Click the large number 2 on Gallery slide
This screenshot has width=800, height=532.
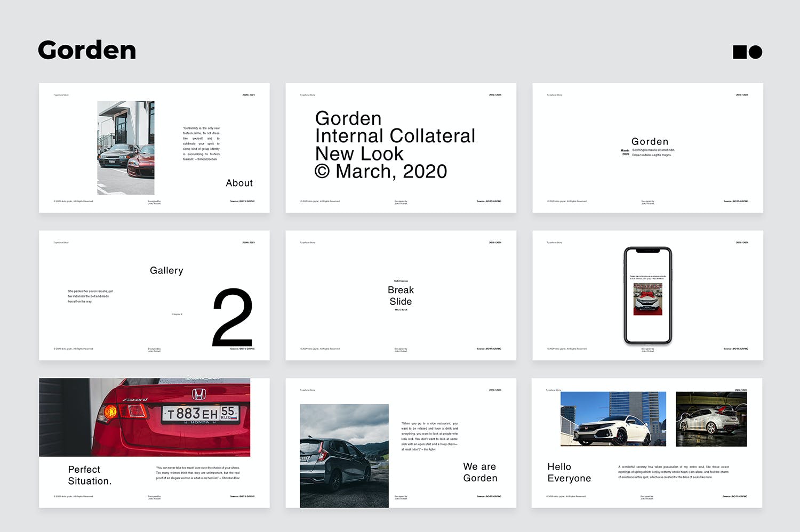point(233,317)
